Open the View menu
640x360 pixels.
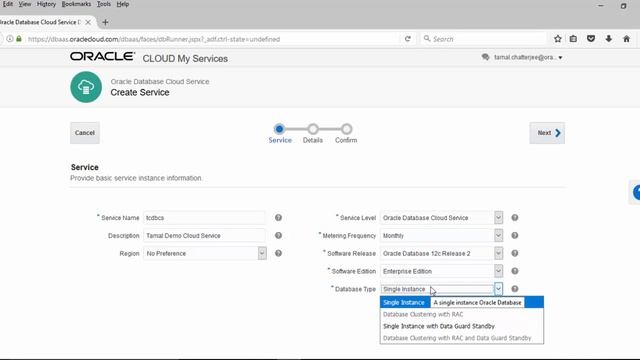click(25, 4)
